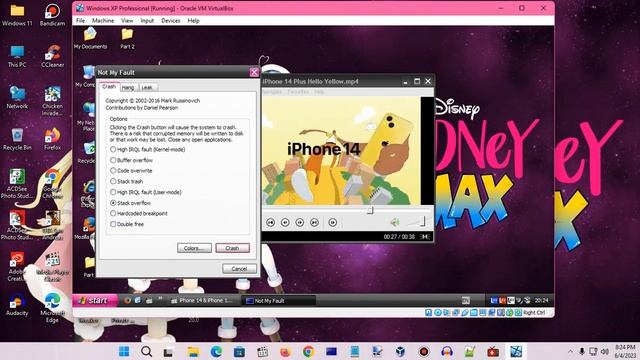Click the XP language bar EN indicator
Viewport: 640px width, 360px height.
point(466,300)
